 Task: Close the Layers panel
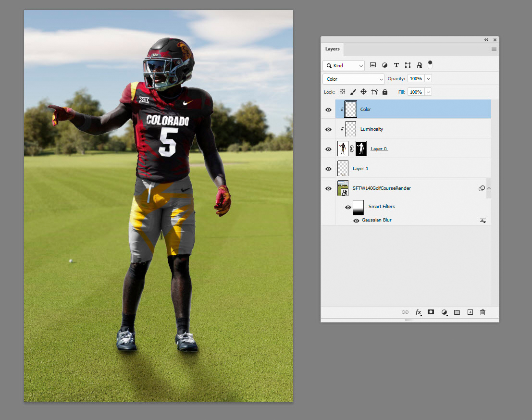(495, 40)
